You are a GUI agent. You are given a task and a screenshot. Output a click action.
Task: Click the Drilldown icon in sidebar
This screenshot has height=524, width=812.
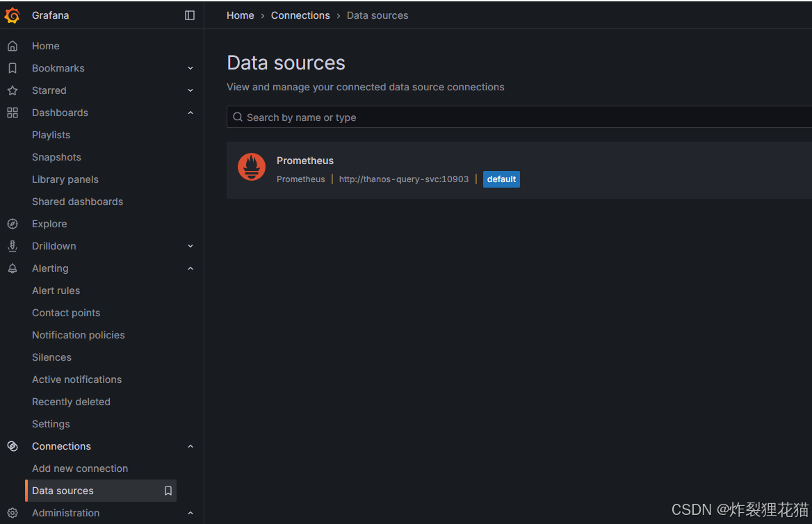tap(13, 247)
